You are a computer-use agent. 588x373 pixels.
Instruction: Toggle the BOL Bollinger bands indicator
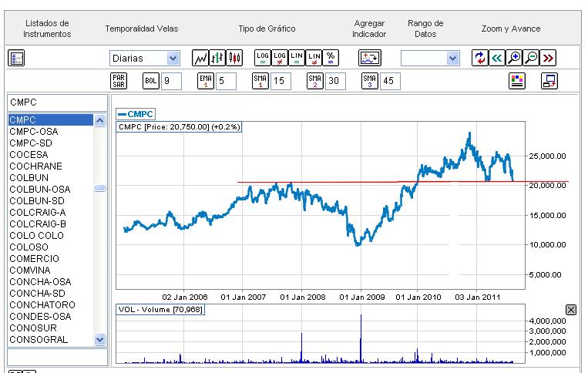[151, 81]
